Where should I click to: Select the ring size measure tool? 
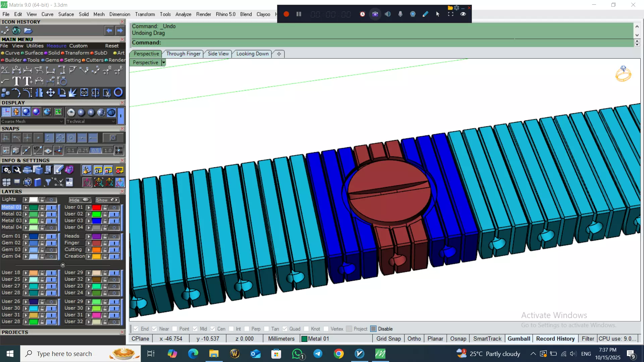click(x=62, y=81)
